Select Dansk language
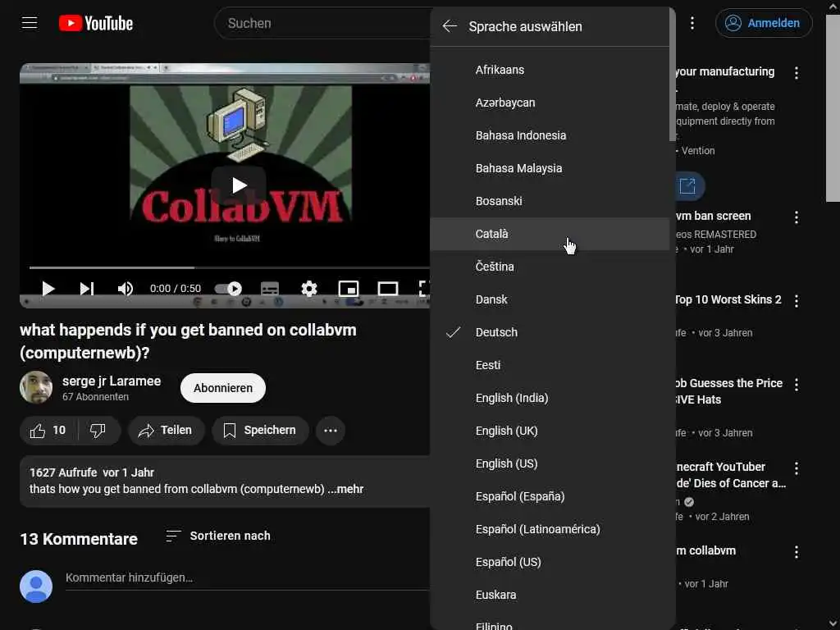 550,299
